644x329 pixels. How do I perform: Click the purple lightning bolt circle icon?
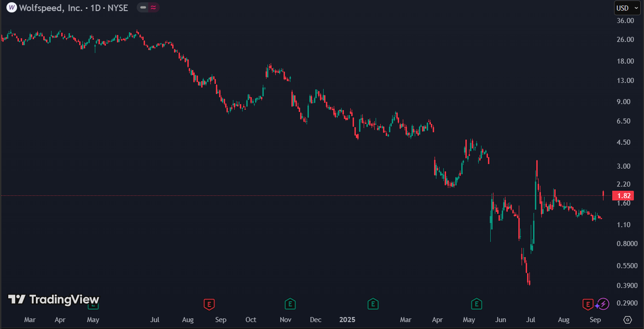603,304
